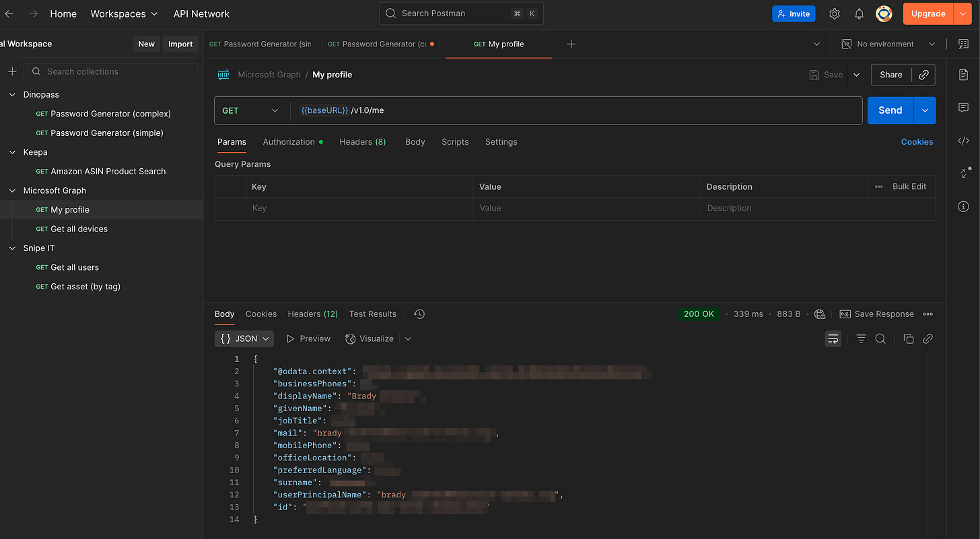The height and width of the screenshot is (539, 980).
Task: Click the Save disk icon button
Action: pyautogui.click(x=826, y=75)
